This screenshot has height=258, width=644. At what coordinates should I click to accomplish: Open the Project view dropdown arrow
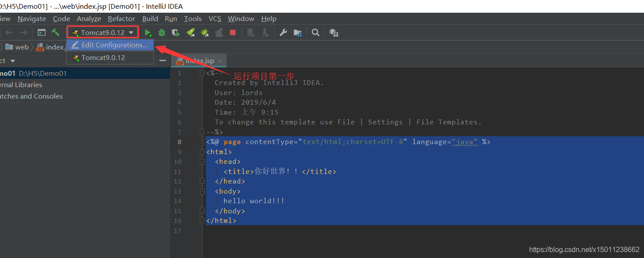click(x=12, y=61)
